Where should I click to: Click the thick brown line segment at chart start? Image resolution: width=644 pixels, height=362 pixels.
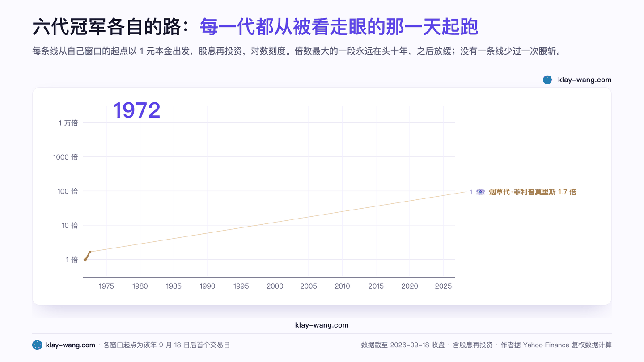tap(87, 256)
